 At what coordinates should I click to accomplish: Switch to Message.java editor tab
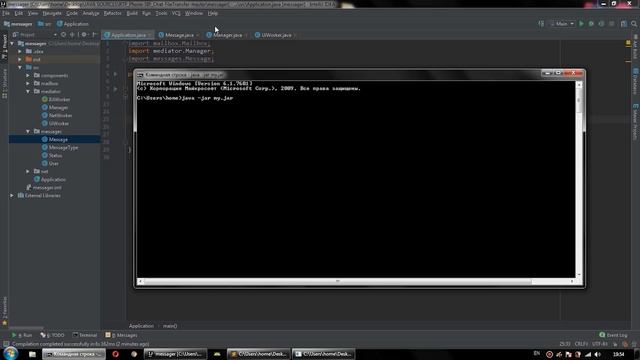(x=179, y=35)
